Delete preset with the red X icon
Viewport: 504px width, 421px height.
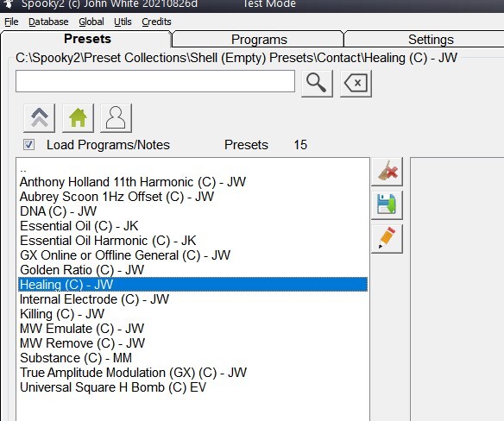click(x=387, y=172)
